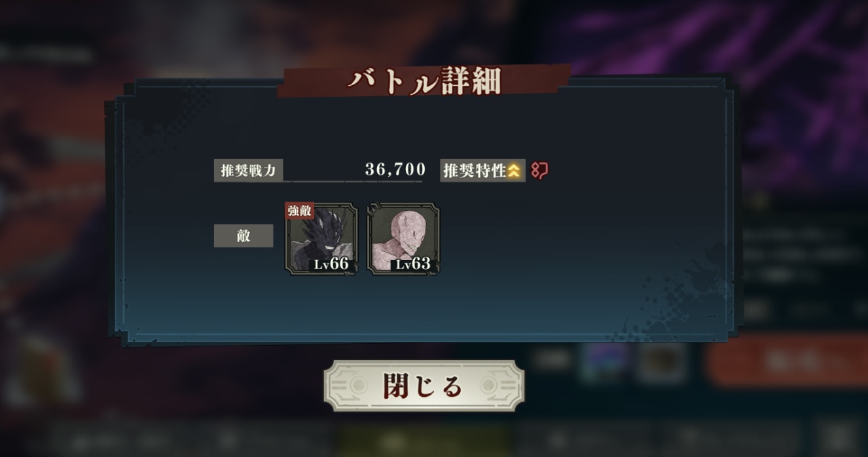
Task: Click the left circular ornament on 閉じる
Action: [359, 386]
